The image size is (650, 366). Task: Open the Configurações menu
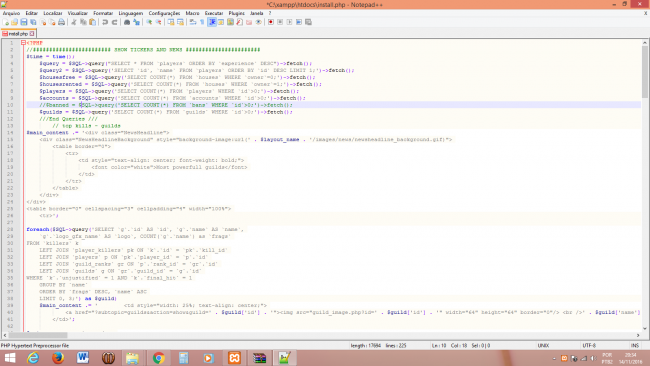pyautogui.click(x=164, y=13)
